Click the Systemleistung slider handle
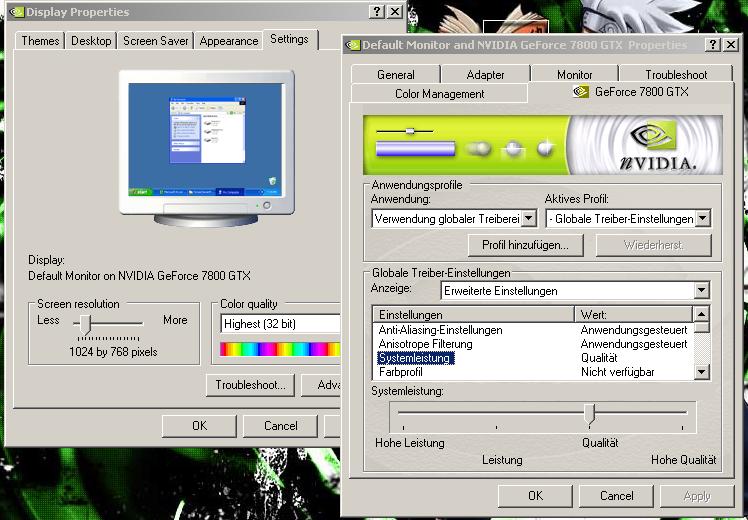 coord(590,414)
